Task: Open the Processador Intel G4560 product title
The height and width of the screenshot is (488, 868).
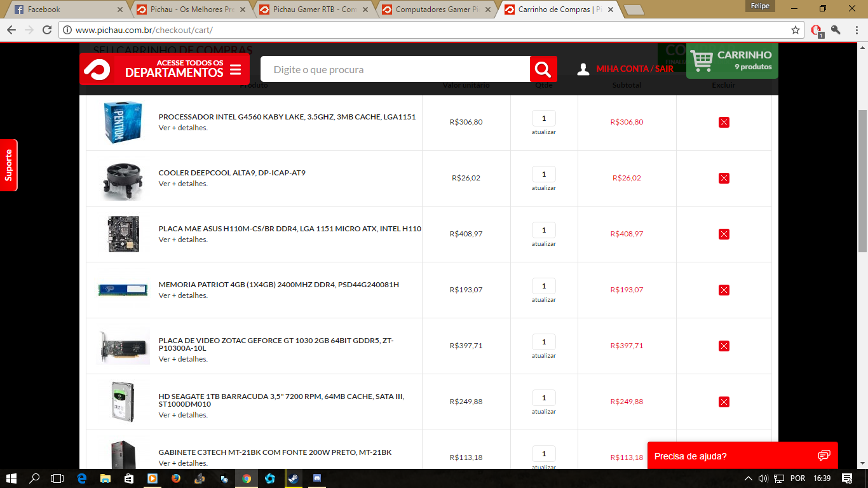Action: (x=287, y=117)
